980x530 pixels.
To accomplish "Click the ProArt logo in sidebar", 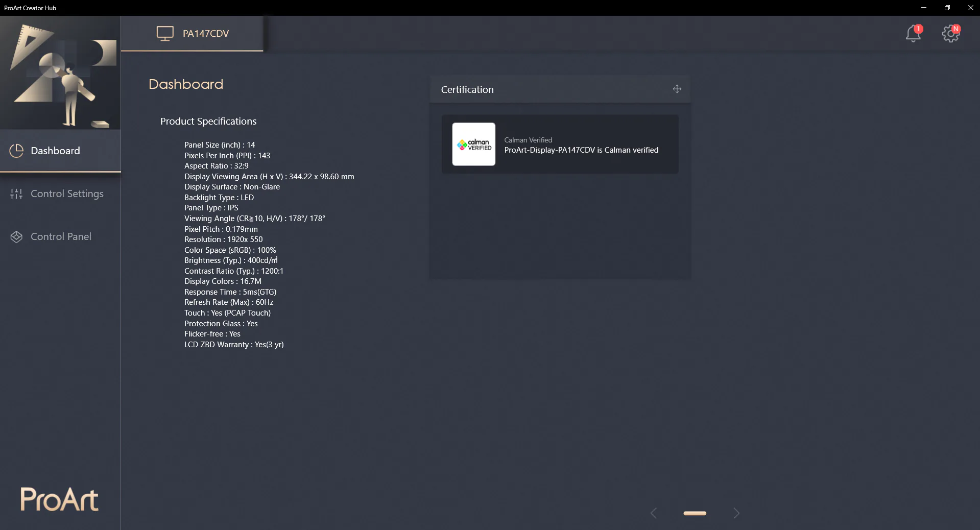I will pos(59,499).
